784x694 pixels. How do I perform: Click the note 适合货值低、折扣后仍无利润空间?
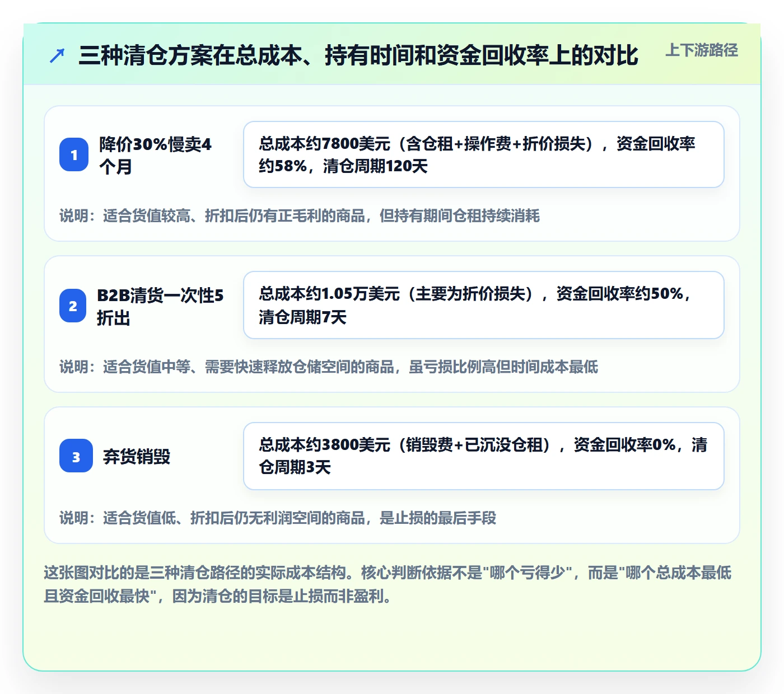(x=278, y=518)
